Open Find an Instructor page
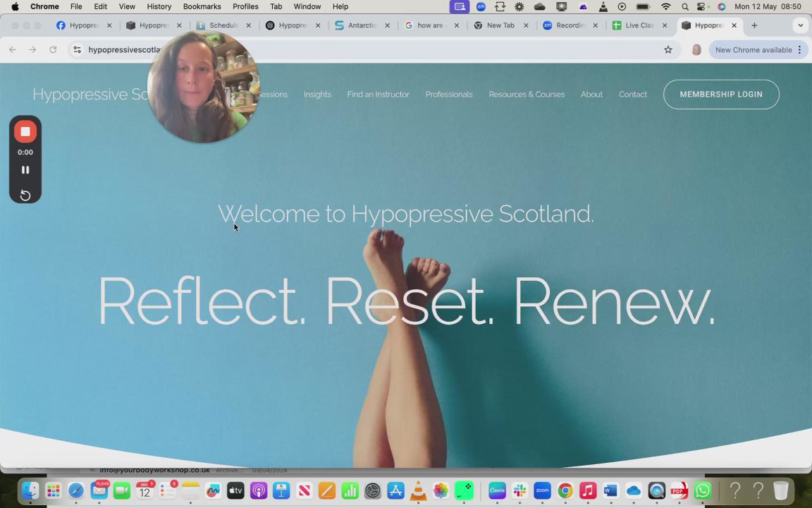This screenshot has width=812, height=508. pyautogui.click(x=378, y=95)
